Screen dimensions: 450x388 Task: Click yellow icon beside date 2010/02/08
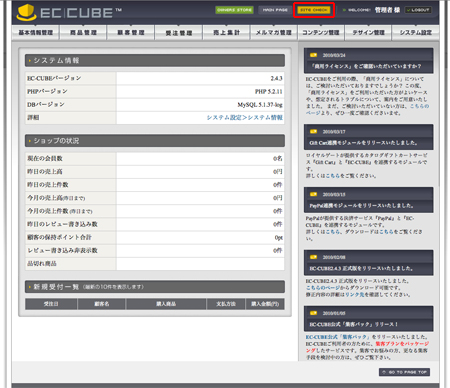(313, 257)
